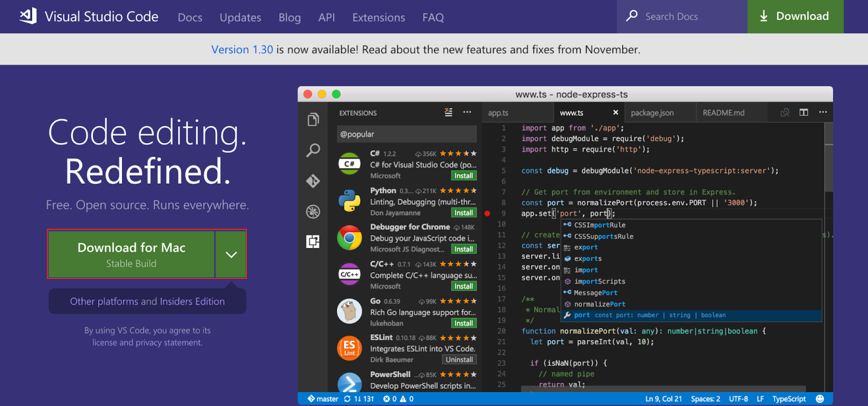
Task: Toggle the red breakpoint on line 9
Action: [x=487, y=214]
